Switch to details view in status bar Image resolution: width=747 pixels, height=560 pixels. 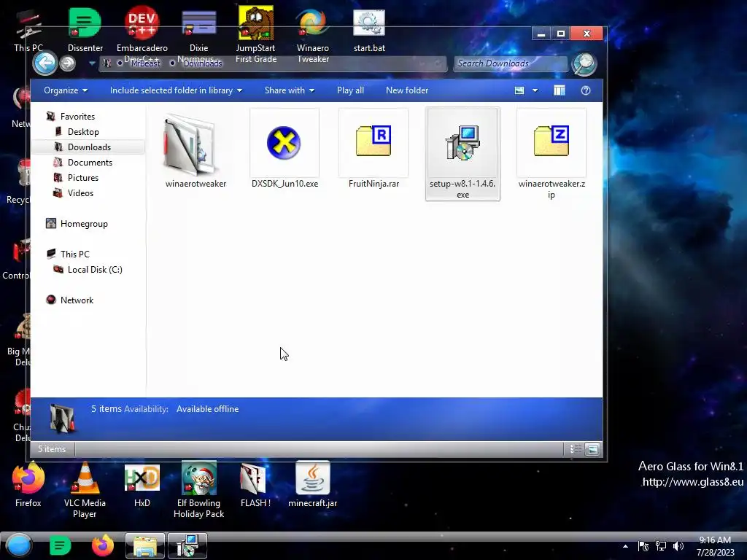(x=576, y=449)
